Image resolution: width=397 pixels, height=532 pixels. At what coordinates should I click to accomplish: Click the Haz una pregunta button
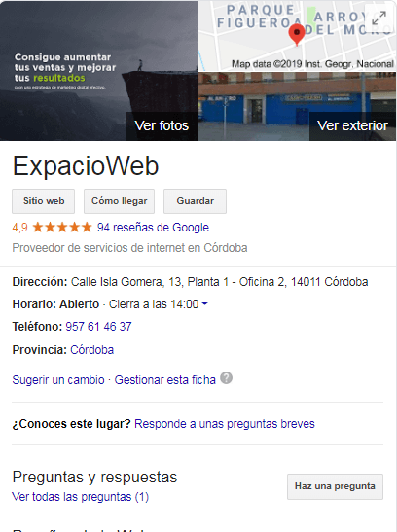coord(336,486)
